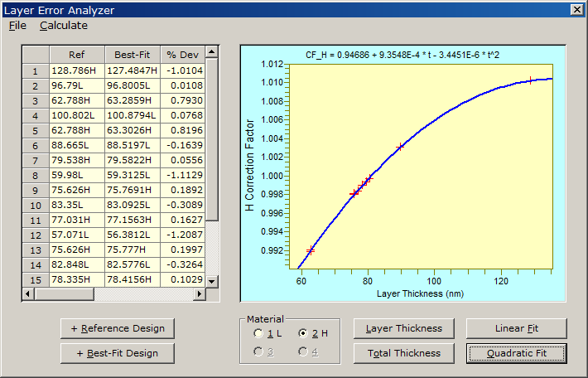Click the Best-Fit cell 79.5822H

[x=133, y=160]
